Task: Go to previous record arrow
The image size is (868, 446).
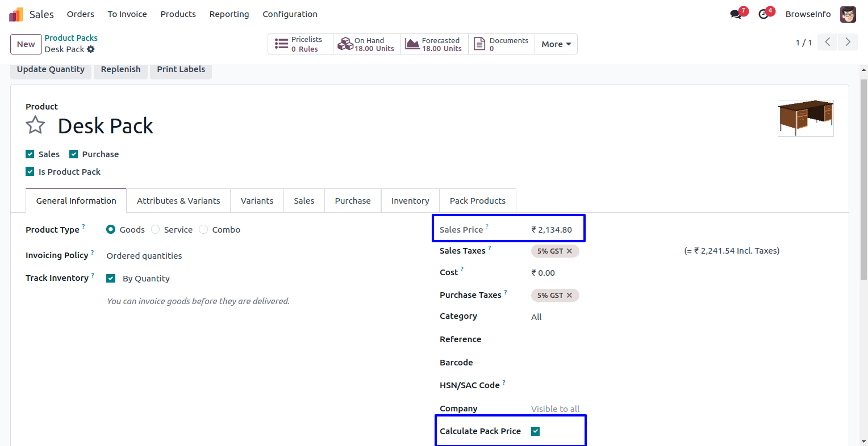Action: (828, 42)
